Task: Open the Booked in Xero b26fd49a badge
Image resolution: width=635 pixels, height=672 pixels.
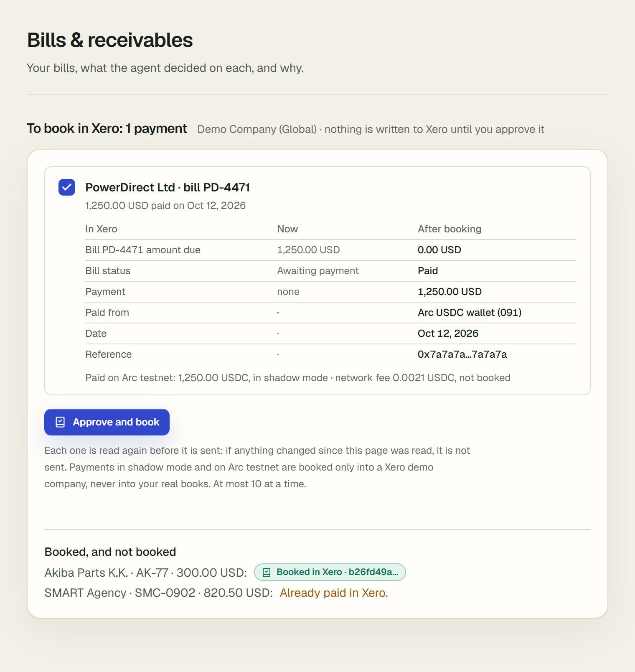Action: [x=330, y=572]
